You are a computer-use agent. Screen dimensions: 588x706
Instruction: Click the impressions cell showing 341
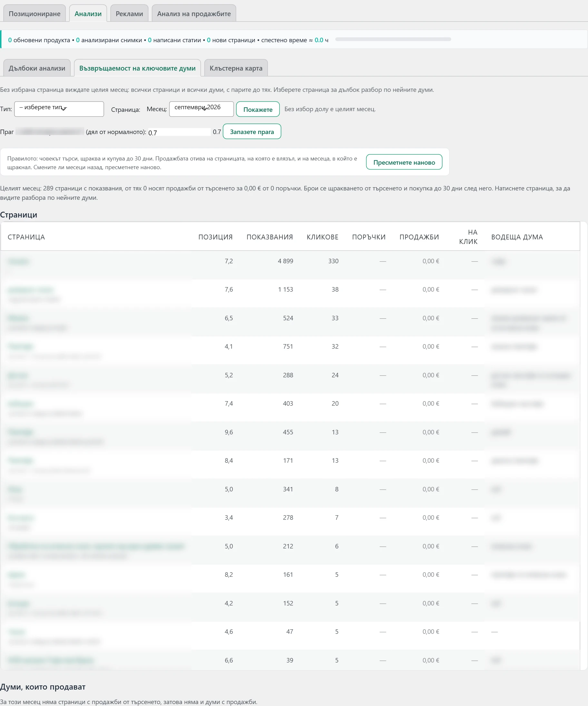click(288, 489)
